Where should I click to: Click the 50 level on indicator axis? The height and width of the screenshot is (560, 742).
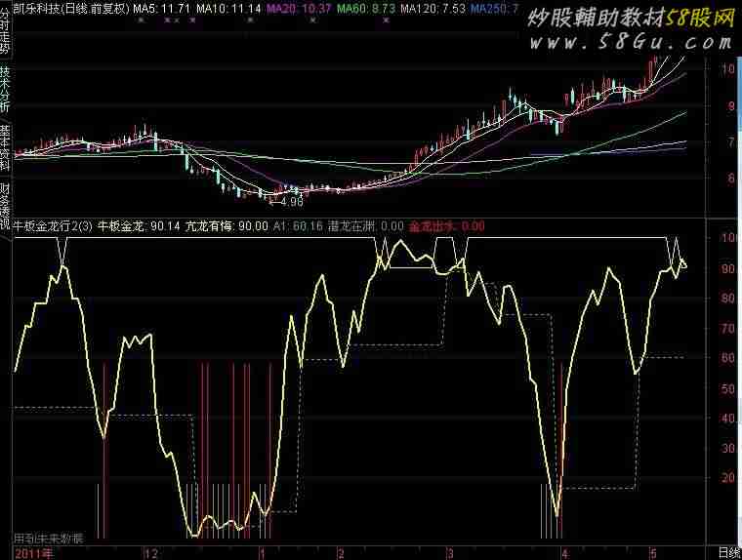tap(727, 388)
